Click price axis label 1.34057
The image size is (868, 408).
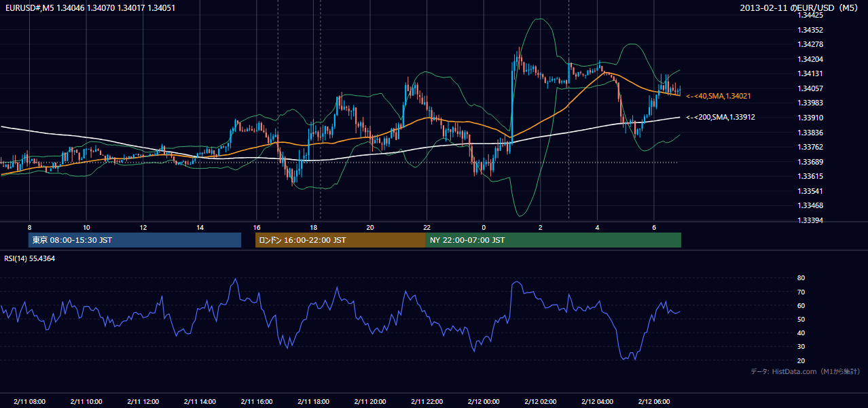(x=810, y=88)
